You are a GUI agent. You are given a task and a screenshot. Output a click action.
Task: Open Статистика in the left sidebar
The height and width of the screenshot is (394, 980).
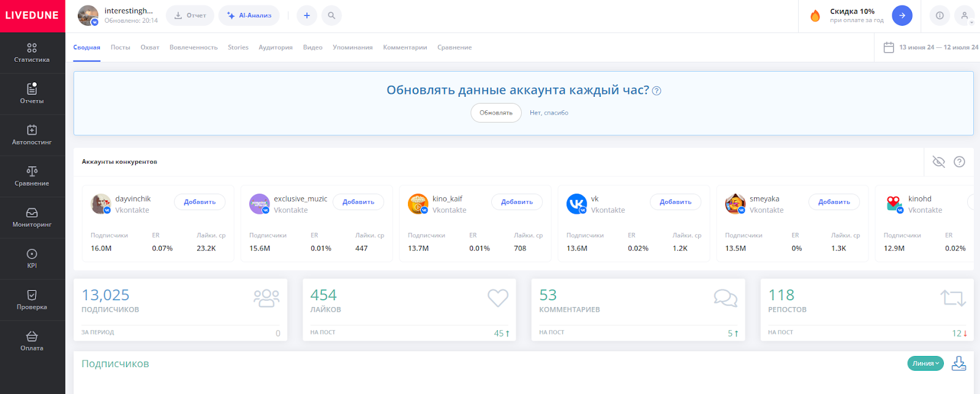click(32, 53)
